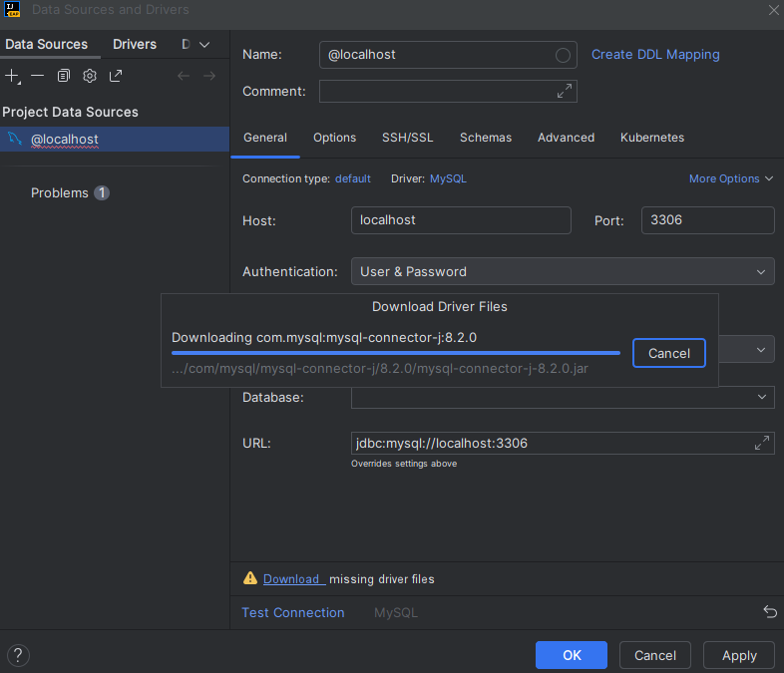This screenshot has height=673, width=784.
Task: Click the make global export icon
Action: [x=116, y=76]
